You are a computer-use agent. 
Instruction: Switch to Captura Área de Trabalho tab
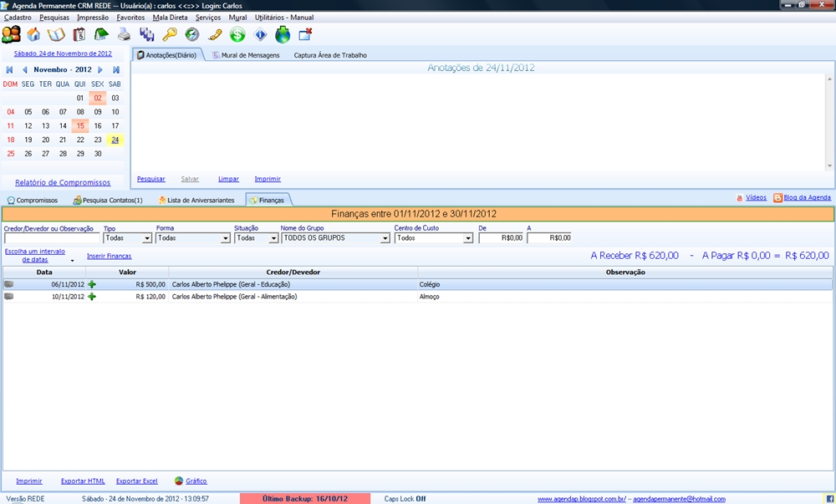pyautogui.click(x=330, y=55)
